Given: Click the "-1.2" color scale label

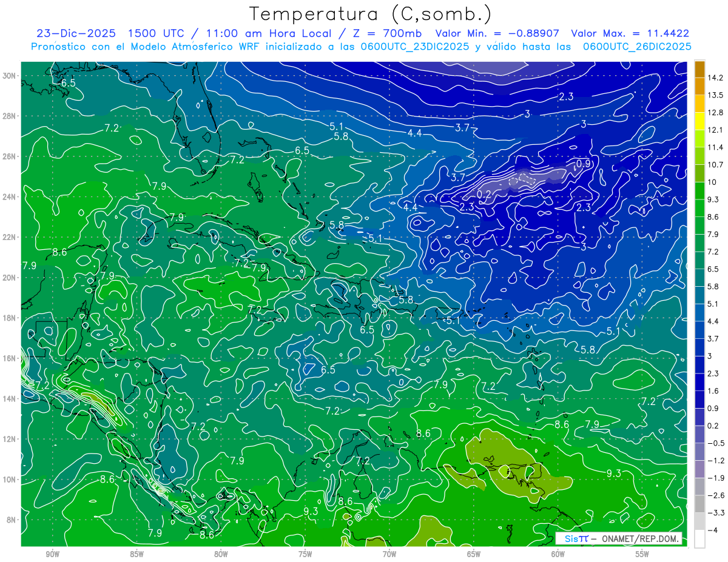Looking at the screenshot, I should (x=717, y=461).
